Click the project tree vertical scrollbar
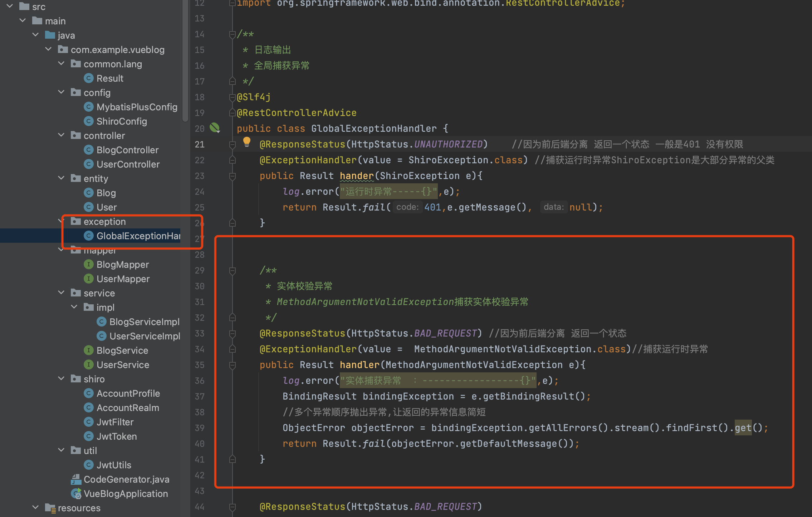 (x=185, y=61)
